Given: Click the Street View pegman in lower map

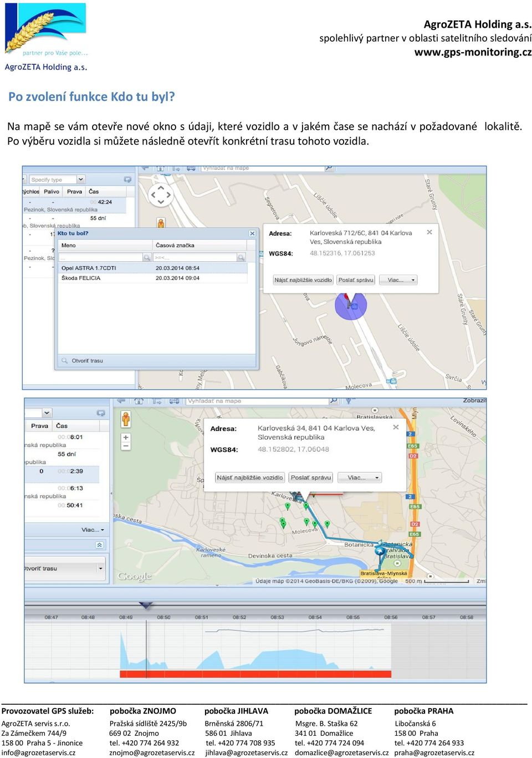Looking at the screenshot, I should point(126,419).
